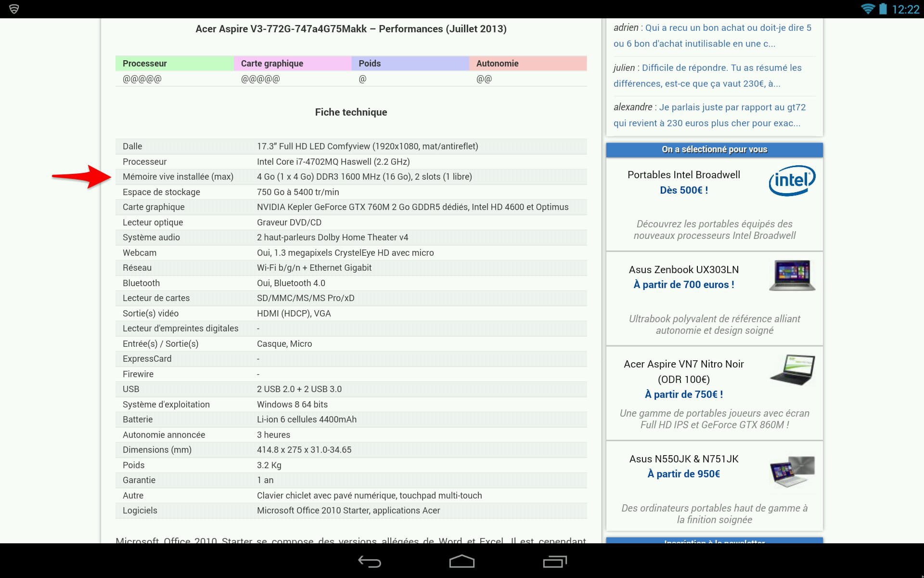Select the 'Lecteur d'empreintes digitales' label

click(x=180, y=328)
